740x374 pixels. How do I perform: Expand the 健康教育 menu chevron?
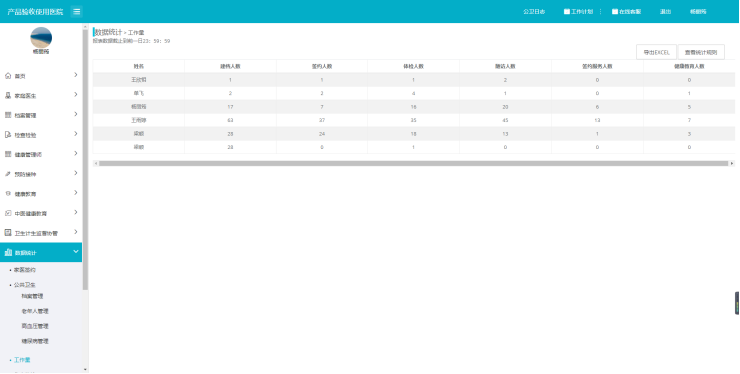tap(76, 193)
